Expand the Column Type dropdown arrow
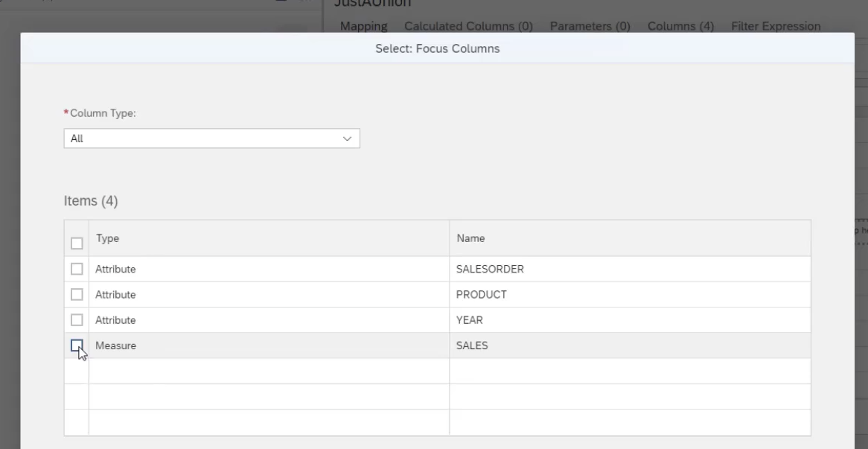This screenshot has width=868, height=449. point(346,138)
